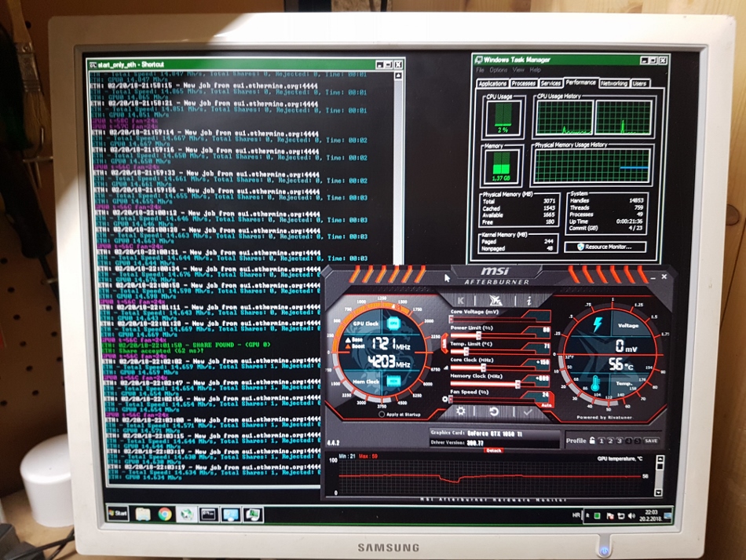Open the Kombustor K icon

[461, 300]
